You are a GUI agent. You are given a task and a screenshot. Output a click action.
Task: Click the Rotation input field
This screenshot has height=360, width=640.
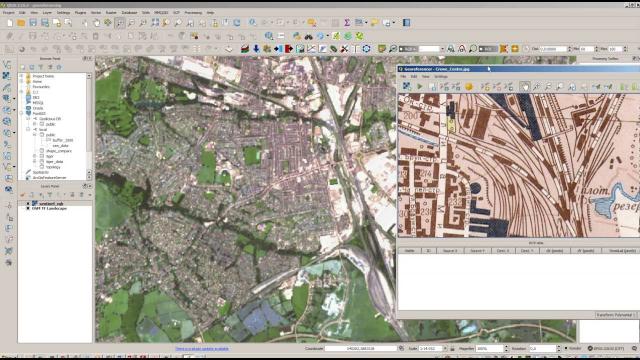point(542,349)
